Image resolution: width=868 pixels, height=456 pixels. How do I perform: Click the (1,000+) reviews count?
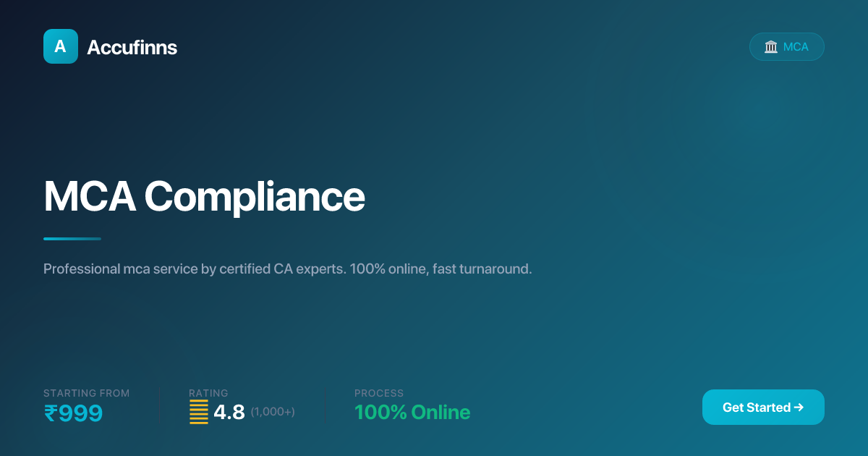pos(273,412)
